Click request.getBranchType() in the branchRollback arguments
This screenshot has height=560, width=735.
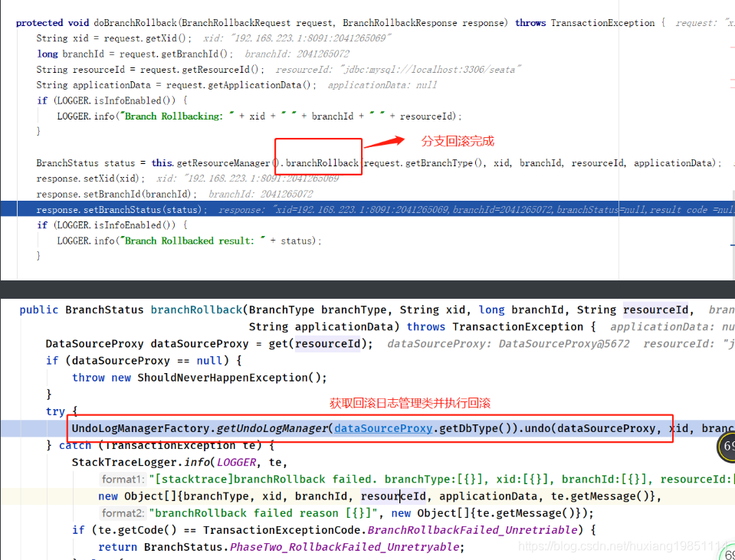[x=423, y=163]
